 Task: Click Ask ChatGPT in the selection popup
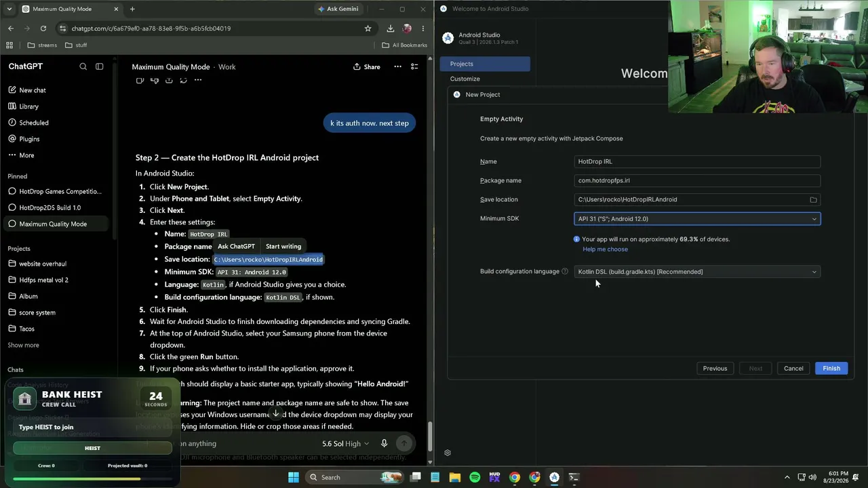point(236,246)
